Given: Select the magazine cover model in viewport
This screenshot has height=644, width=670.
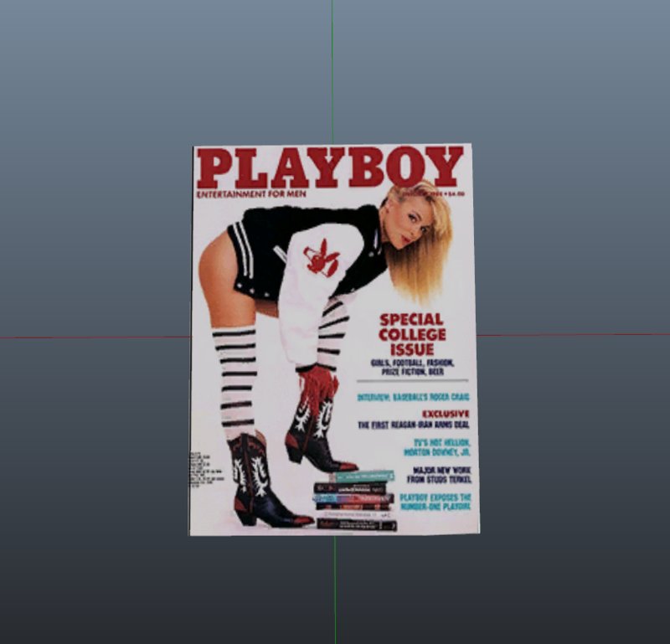Looking at the screenshot, I should (334, 340).
